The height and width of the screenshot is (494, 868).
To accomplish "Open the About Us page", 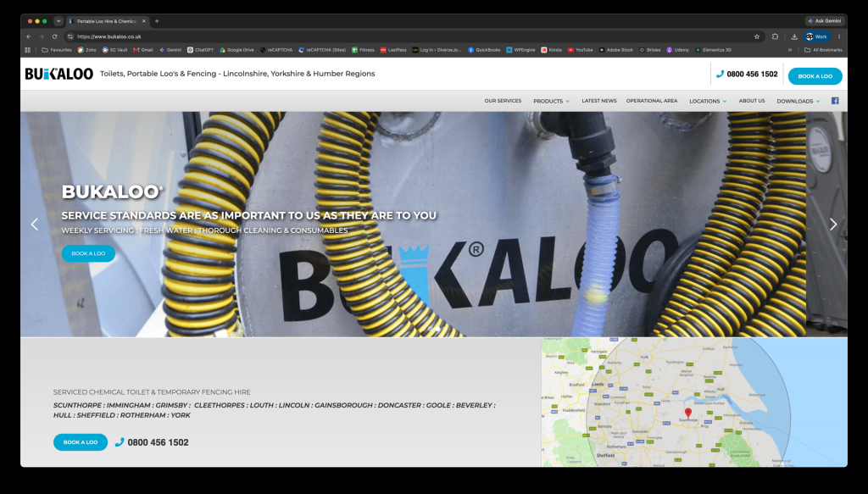I will coord(752,101).
